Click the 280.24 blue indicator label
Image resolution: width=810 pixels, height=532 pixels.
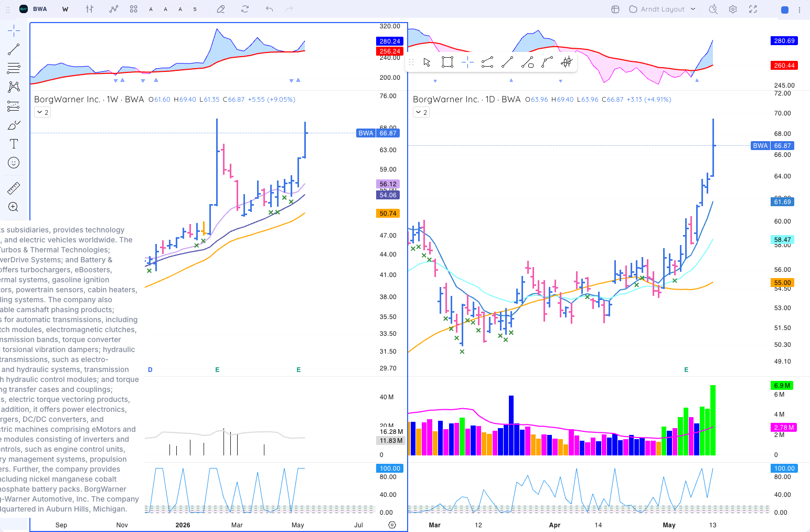tap(390, 41)
